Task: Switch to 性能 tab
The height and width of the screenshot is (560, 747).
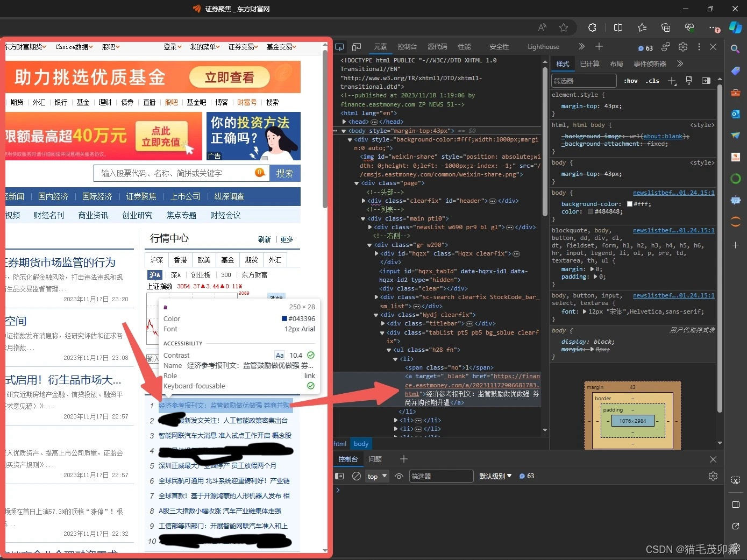Action: [464, 47]
